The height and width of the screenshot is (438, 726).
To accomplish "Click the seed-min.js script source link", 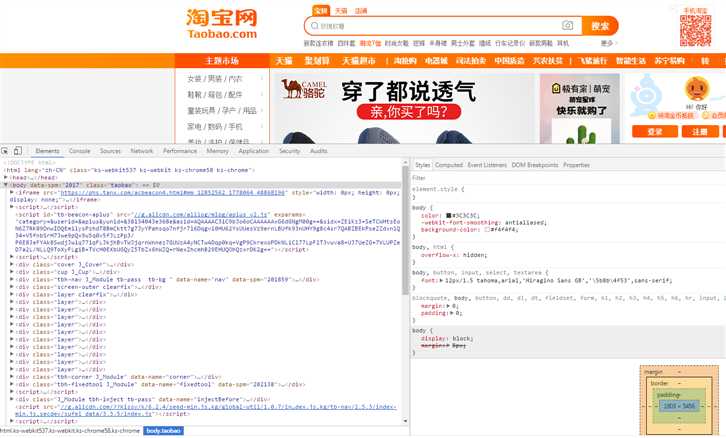I will (206, 410).
